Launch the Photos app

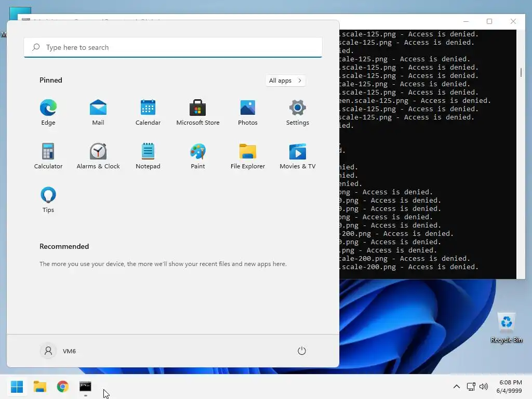[x=248, y=113]
